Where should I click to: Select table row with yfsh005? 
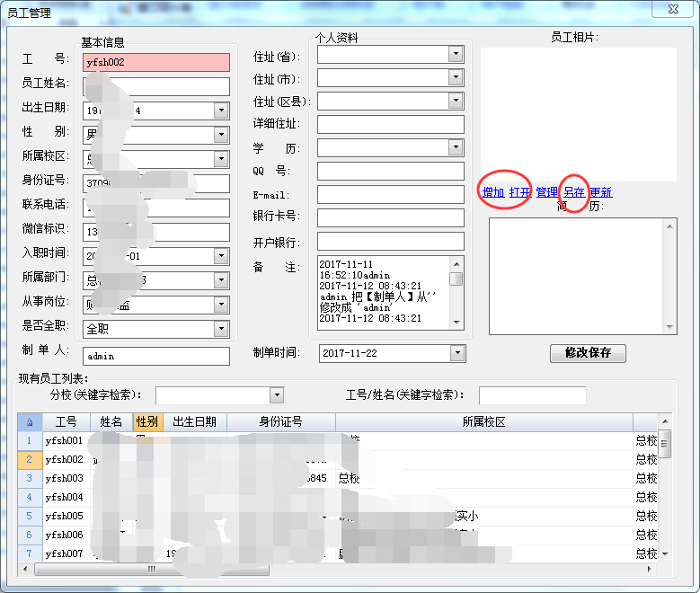[64, 516]
